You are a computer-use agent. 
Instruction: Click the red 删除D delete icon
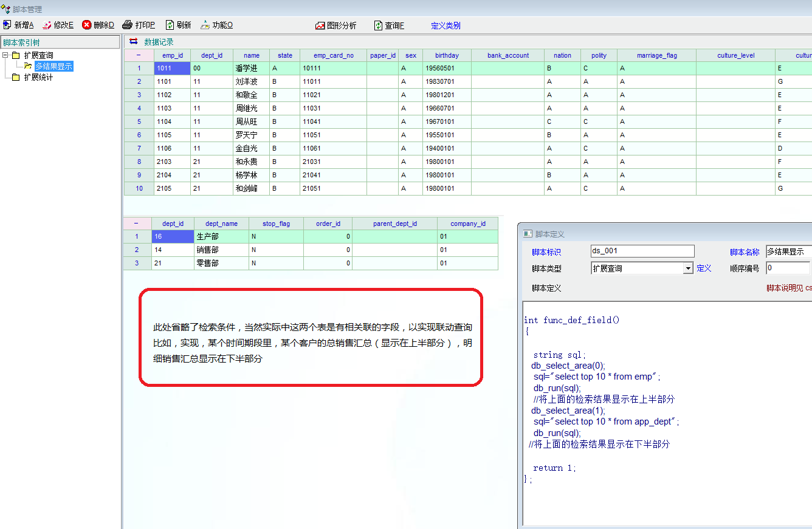point(87,25)
